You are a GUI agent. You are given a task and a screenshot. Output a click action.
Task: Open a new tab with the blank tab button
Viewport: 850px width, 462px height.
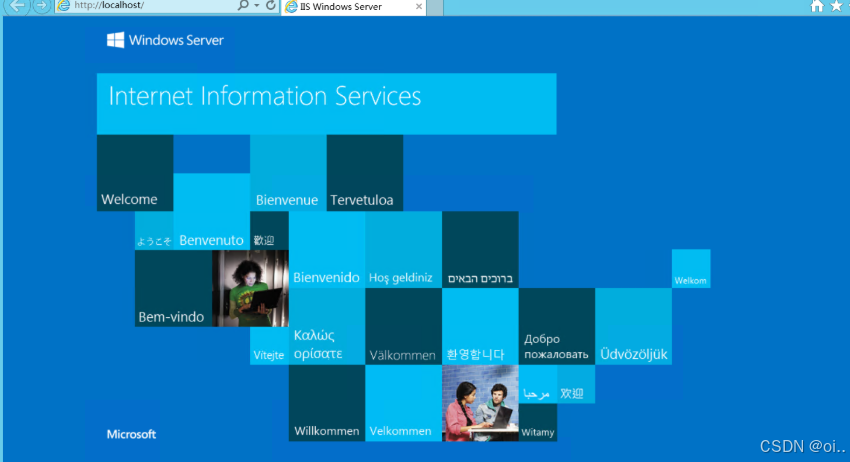click(435, 7)
